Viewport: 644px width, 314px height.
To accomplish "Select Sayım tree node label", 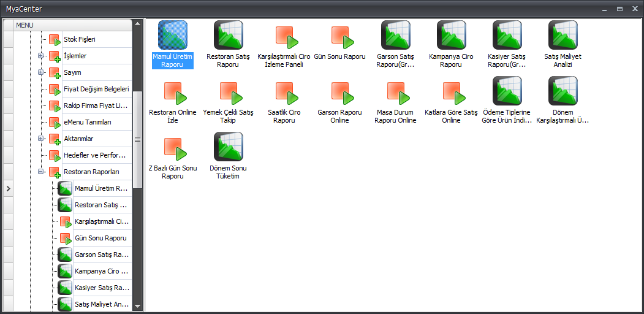I will [x=72, y=72].
